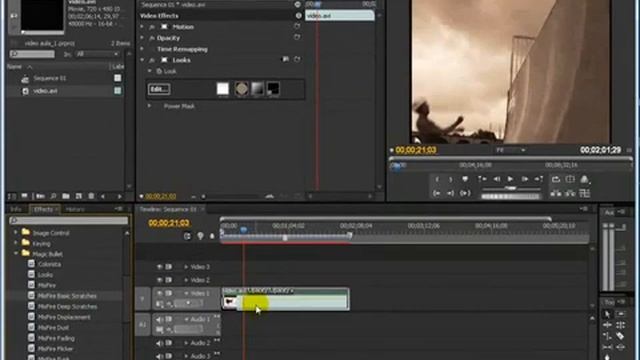640x360 pixels.
Task: Click the Project panel search field
Action: point(32,54)
